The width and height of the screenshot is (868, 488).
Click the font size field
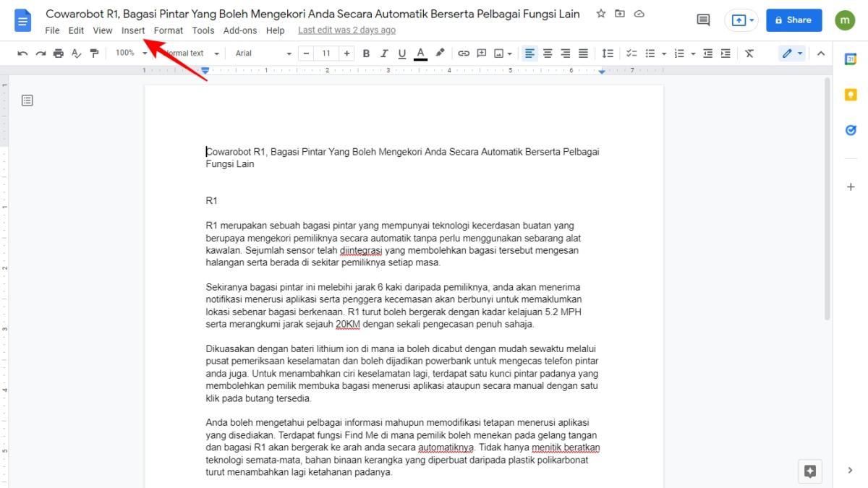click(x=326, y=53)
